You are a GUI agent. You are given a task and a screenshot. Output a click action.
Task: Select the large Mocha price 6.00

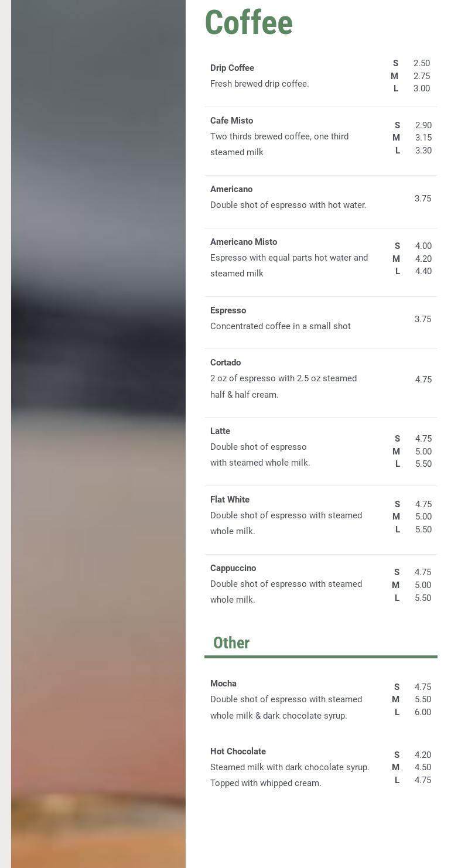(x=422, y=712)
